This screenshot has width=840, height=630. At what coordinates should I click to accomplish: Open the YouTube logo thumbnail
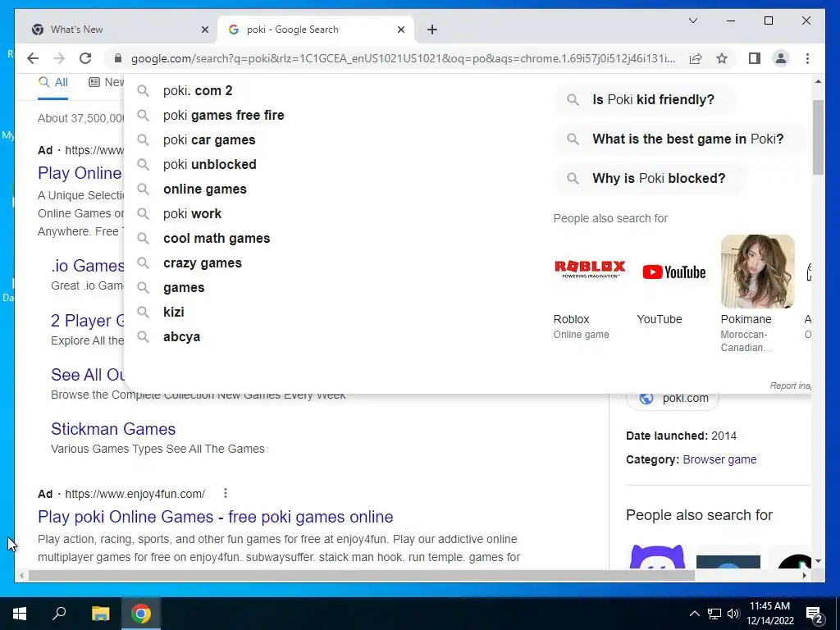point(673,271)
